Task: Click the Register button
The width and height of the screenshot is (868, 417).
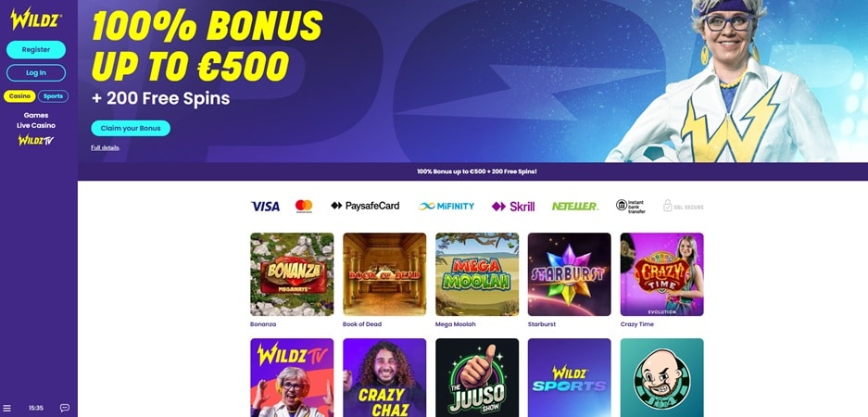Action: (x=36, y=50)
